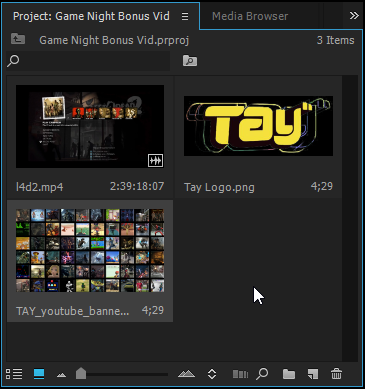Select the Tay Logo.png thumbnail
Image resolution: width=365 pixels, height=389 pixels.
click(258, 126)
